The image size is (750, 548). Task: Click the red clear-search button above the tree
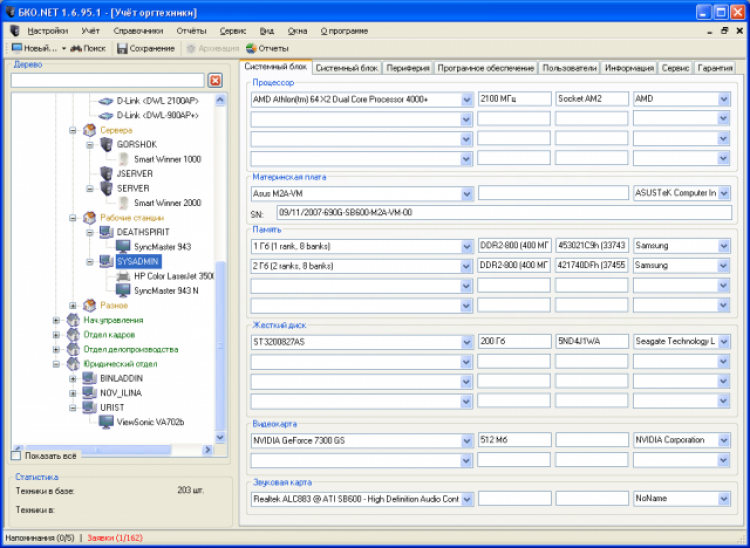pyautogui.click(x=215, y=80)
